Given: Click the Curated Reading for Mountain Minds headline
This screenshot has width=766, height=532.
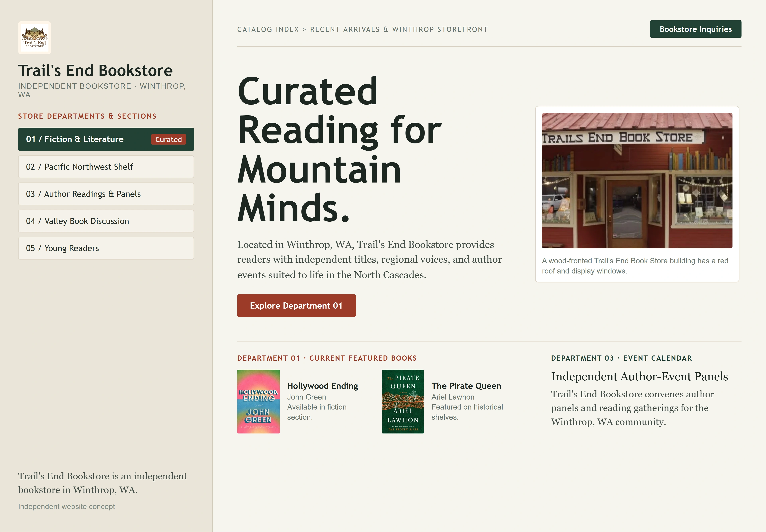Looking at the screenshot, I should tap(339, 149).
